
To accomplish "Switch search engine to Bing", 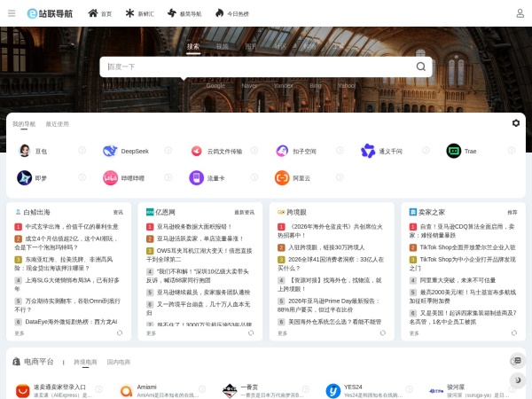I will (x=315, y=85).
